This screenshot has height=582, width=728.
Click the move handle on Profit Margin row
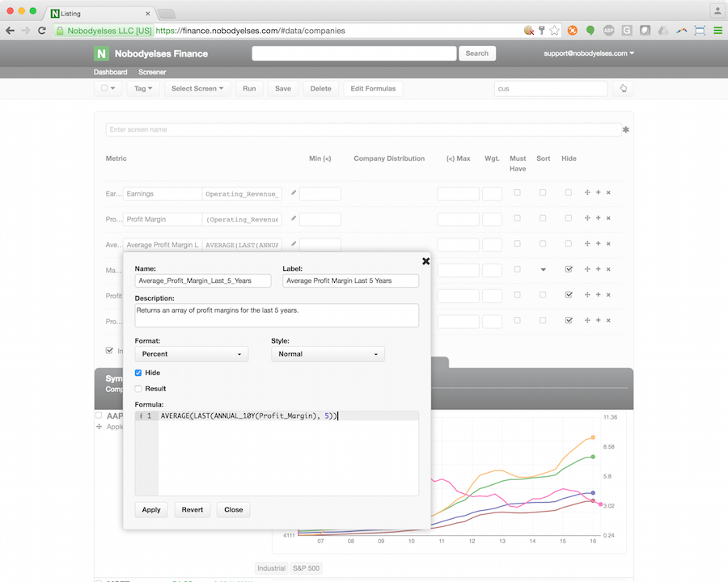(586, 218)
